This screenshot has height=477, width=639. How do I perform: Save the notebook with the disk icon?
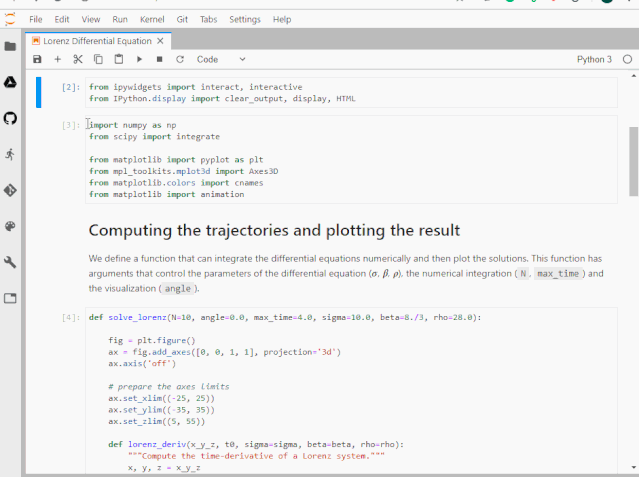click(37, 59)
